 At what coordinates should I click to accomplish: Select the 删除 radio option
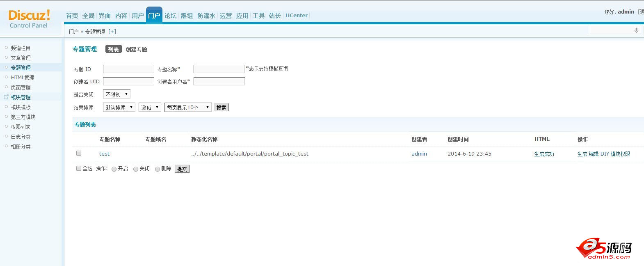(x=158, y=169)
